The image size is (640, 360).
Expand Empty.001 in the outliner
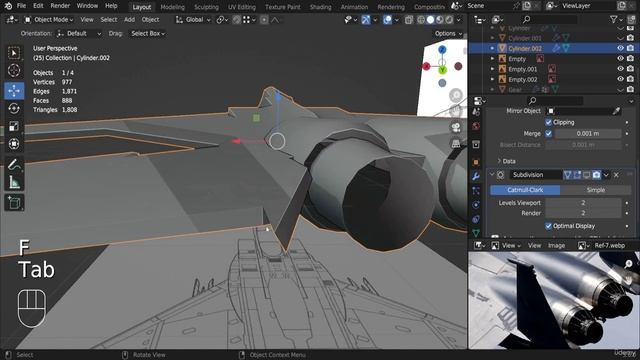tap(492, 69)
